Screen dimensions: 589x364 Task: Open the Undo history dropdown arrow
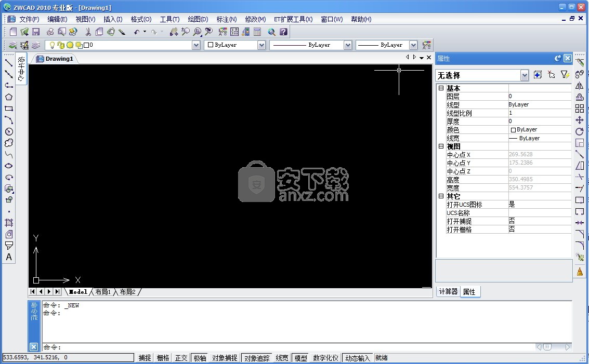pos(145,32)
